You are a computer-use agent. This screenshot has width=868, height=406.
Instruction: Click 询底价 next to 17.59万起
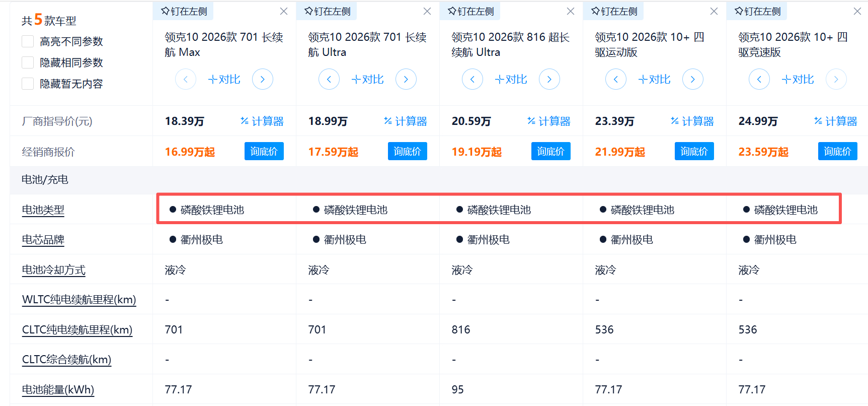(408, 151)
